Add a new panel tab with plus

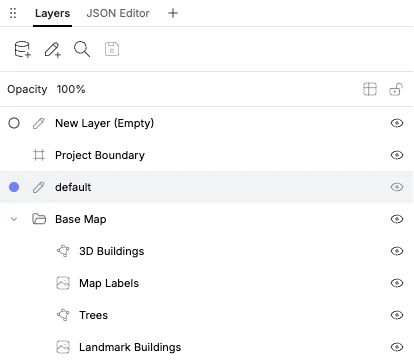pos(173,13)
